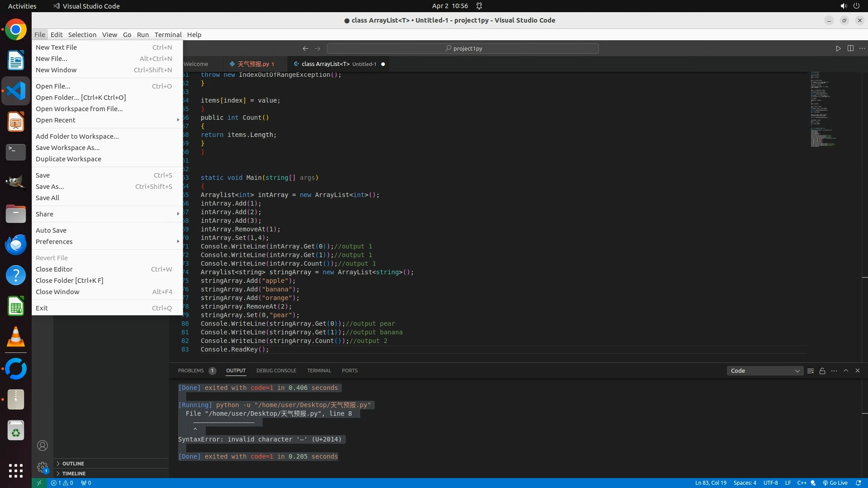
Task: Click the project1py command center search box
Action: click(x=463, y=48)
